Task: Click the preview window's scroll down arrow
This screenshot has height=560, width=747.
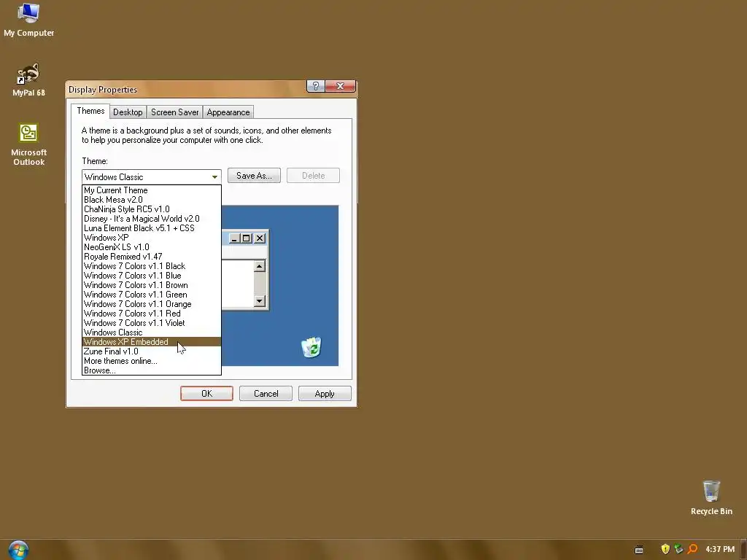Action: click(x=259, y=301)
